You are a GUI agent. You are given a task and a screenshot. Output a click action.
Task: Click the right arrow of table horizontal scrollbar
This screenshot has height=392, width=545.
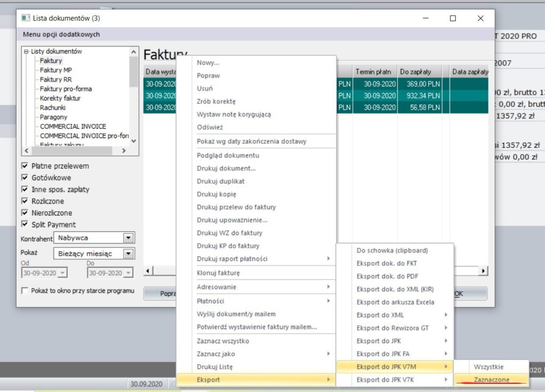pos(483,271)
